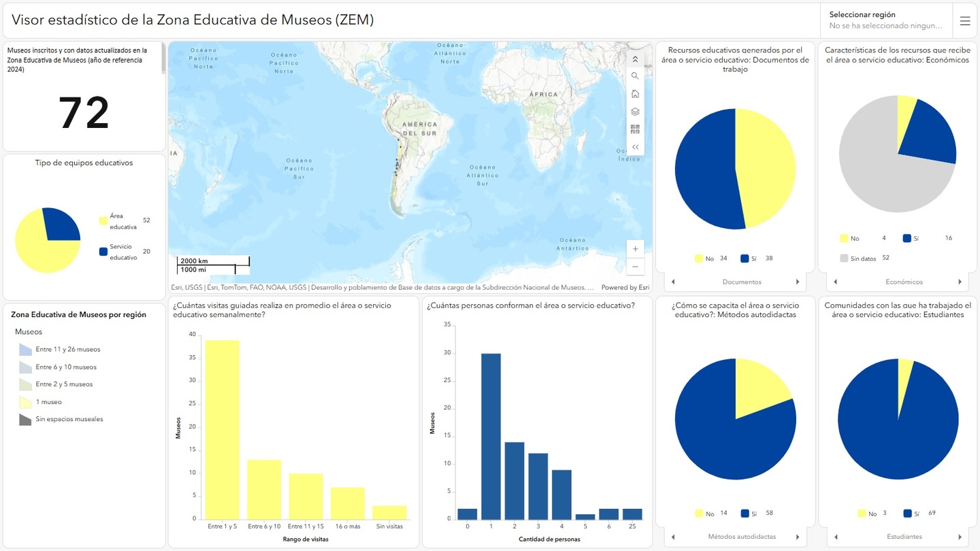Hide map toolbar using double-left chevron
Screen dimensions: 980x551
click(635, 147)
